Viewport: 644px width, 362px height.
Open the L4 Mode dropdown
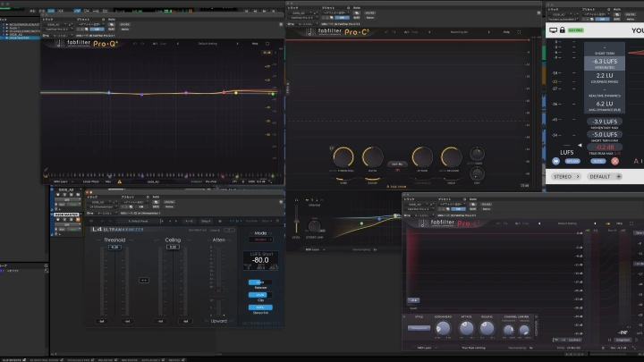[x=260, y=240]
